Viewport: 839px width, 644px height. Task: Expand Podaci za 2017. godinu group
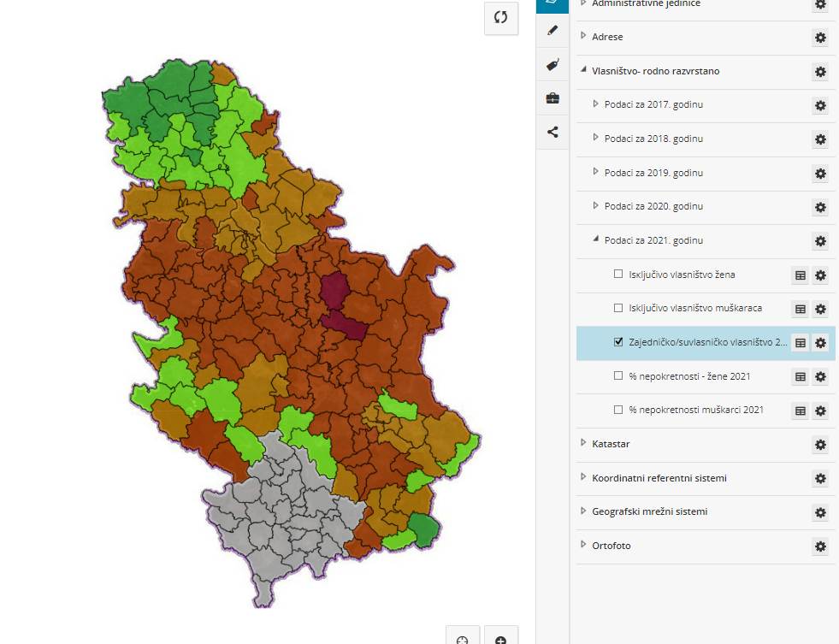(597, 104)
